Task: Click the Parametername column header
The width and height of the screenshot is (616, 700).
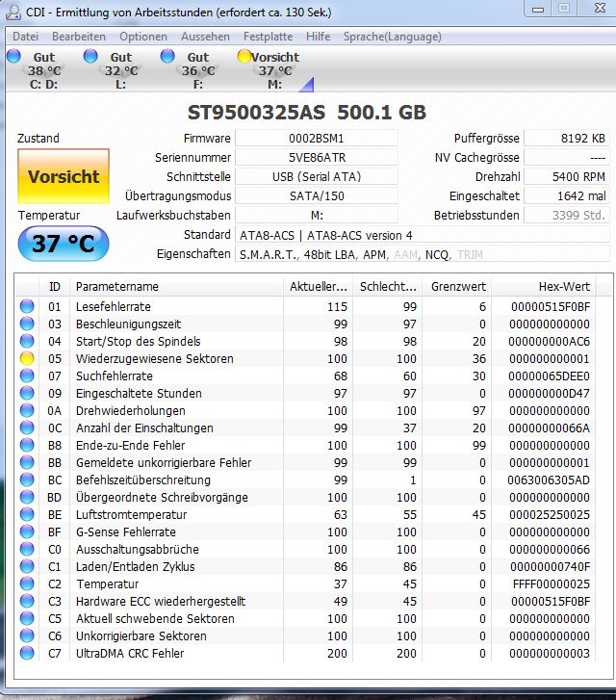Action: [x=177, y=286]
